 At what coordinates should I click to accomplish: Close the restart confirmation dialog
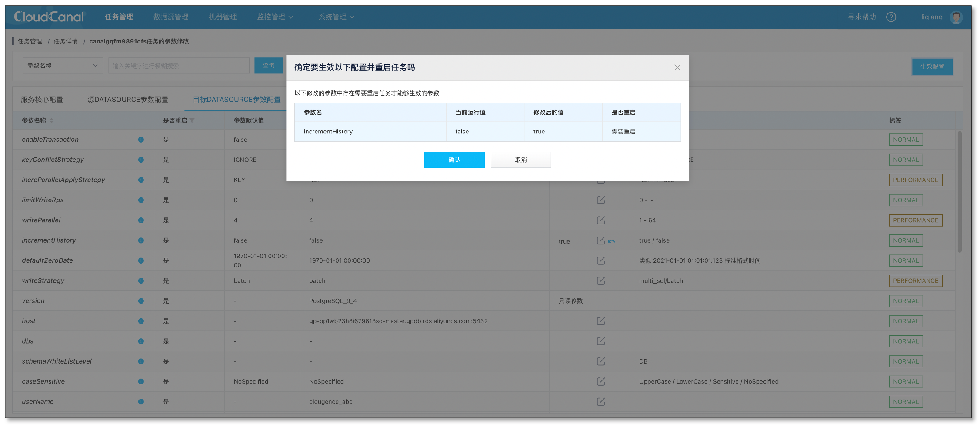coord(677,67)
